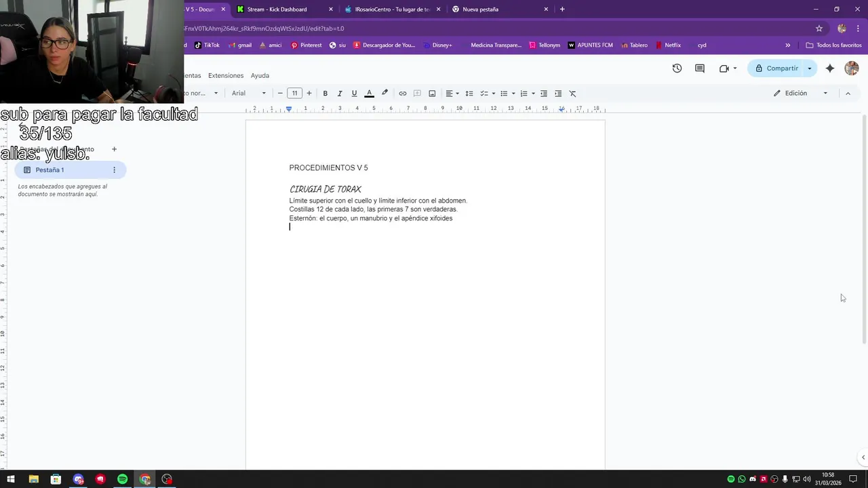Open File Explorer from the taskbar

[x=33, y=479]
